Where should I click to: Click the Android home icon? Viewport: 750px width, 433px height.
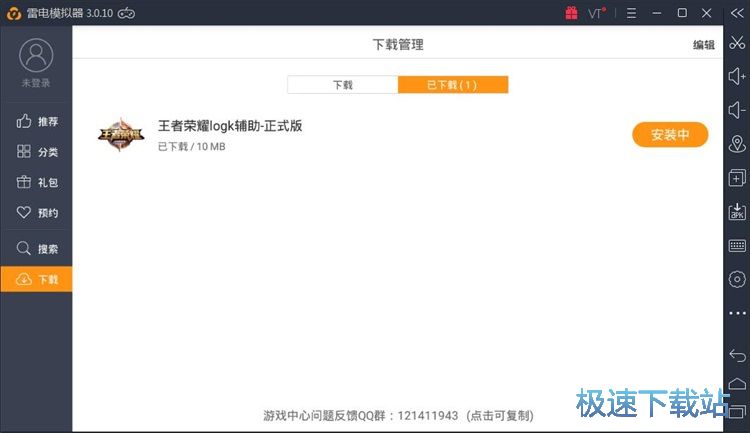tap(737, 383)
